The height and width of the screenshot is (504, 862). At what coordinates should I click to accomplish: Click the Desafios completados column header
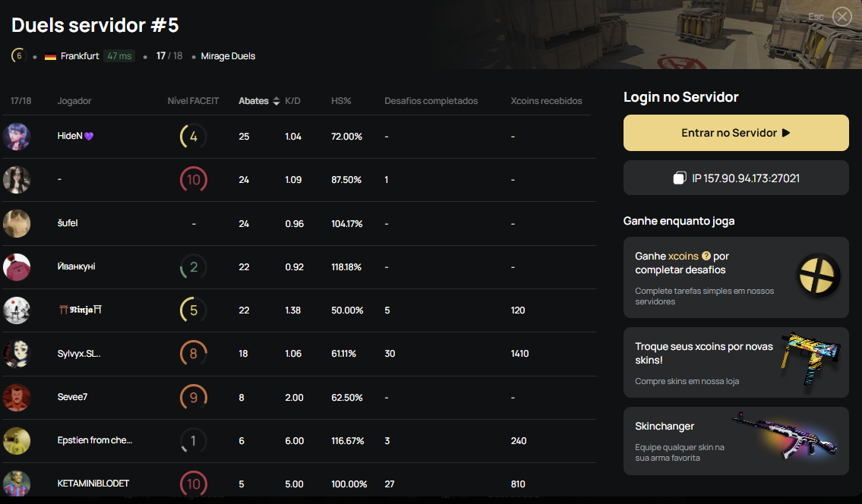(x=431, y=101)
